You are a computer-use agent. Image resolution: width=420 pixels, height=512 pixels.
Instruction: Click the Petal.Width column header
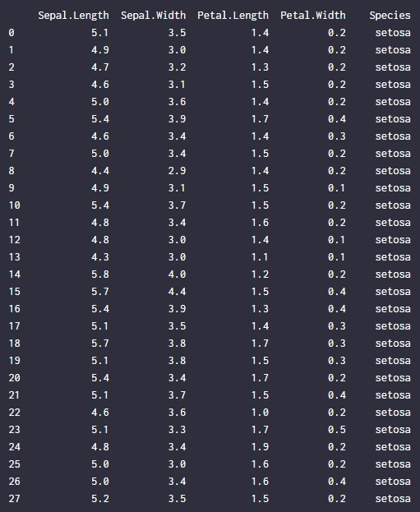[313, 16]
